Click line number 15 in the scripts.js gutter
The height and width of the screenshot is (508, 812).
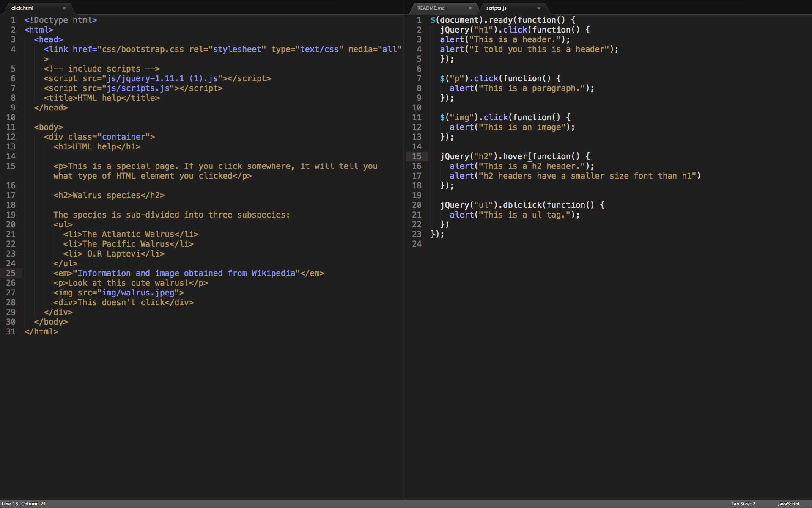(x=417, y=156)
